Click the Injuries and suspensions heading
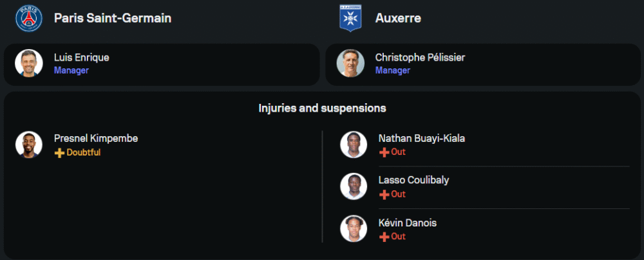 coord(322,108)
